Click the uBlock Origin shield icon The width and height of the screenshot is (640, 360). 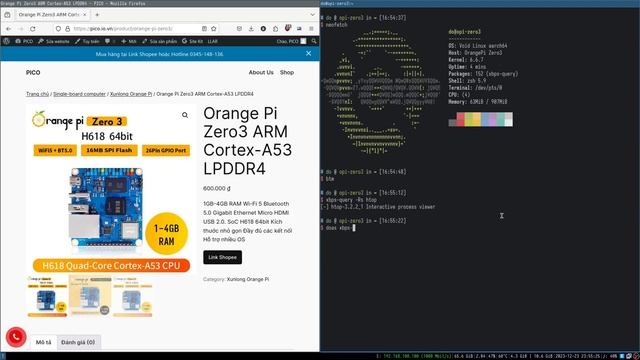288,28
